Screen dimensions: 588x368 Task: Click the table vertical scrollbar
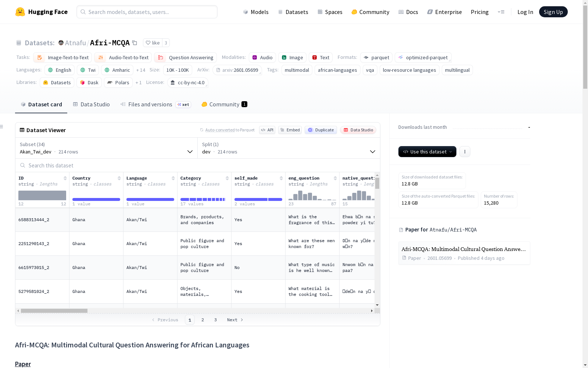[x=377, y=183]
